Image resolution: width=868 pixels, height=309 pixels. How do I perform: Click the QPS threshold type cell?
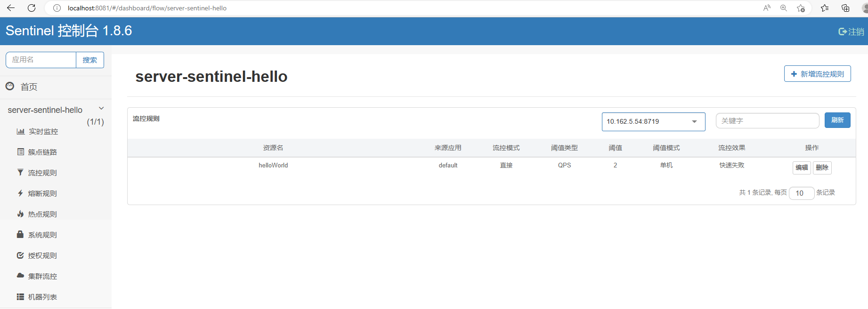564,165
